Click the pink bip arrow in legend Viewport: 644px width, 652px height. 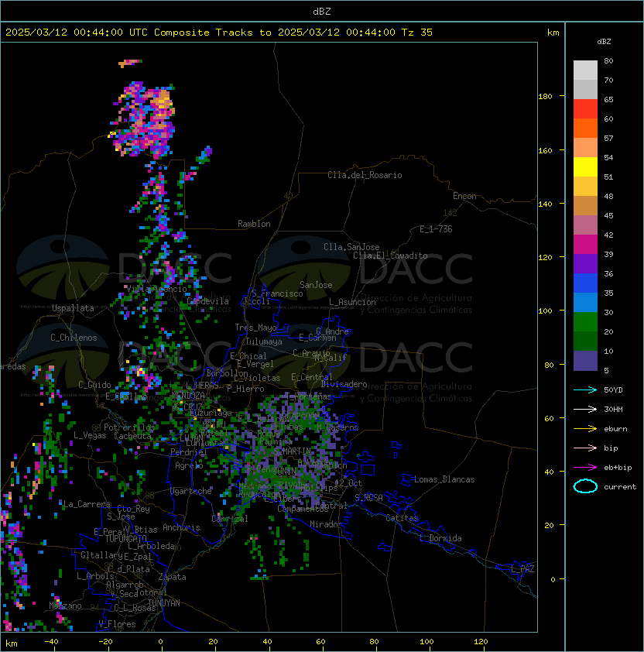(585, 448)
